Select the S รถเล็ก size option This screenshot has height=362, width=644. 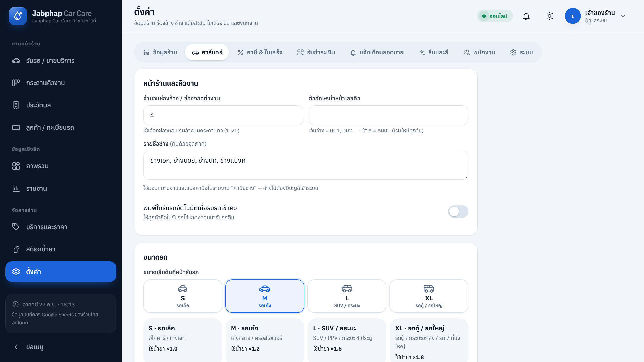pyautogui.click(x=183, y=296)
